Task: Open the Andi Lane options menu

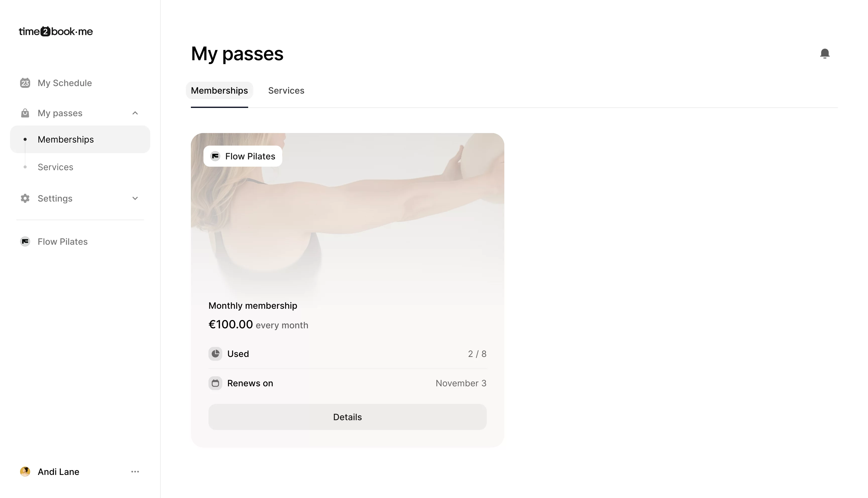Action: click(x=135, y=472)
